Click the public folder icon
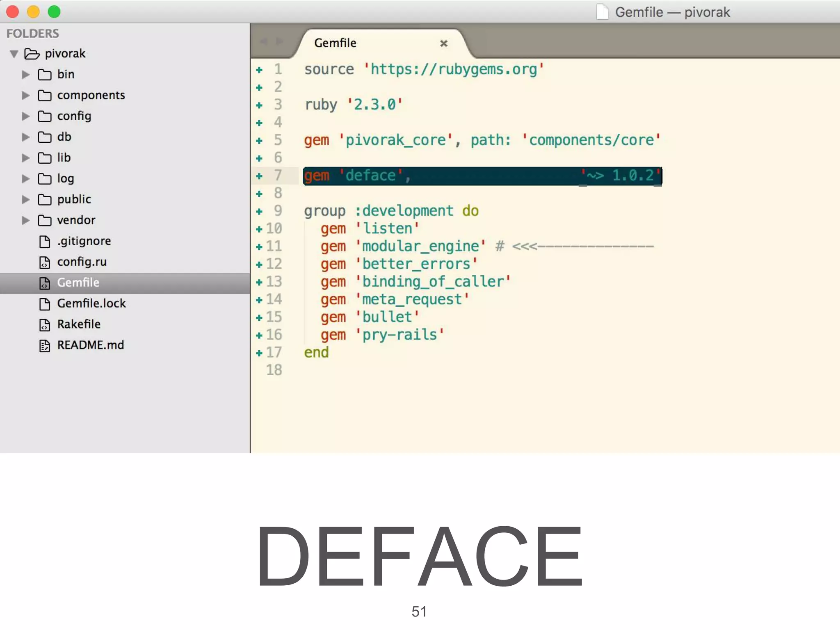Screen dimensions: 840x630 point(45,200)
